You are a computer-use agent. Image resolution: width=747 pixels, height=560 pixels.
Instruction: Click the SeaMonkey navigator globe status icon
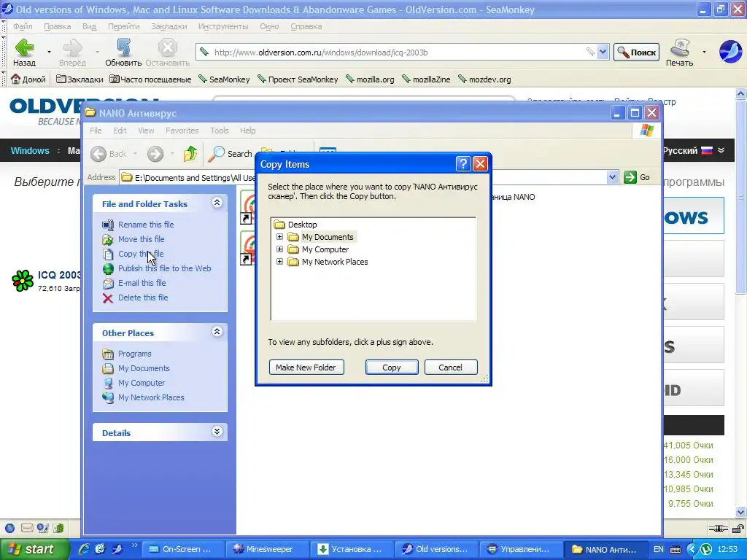click(10, 528)
